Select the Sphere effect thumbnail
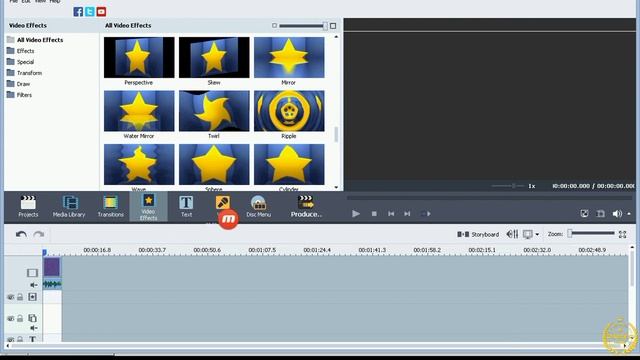Image resolution: width=640 pixels, height=360 pixels. pos(214,164)
